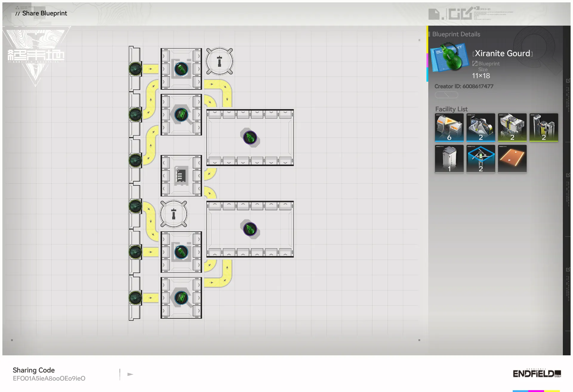Image resolution: width=573 pixels, height=392 pixels.
Task: Click the Creator ID 6008617477 text
Action: pyautogui.click(x=464, y=86)
